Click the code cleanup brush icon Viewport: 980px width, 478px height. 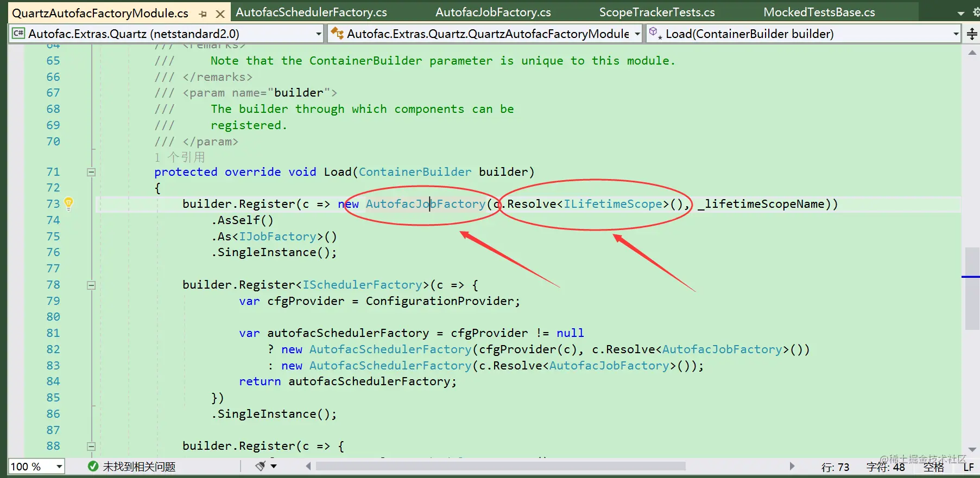pos(261,466)
